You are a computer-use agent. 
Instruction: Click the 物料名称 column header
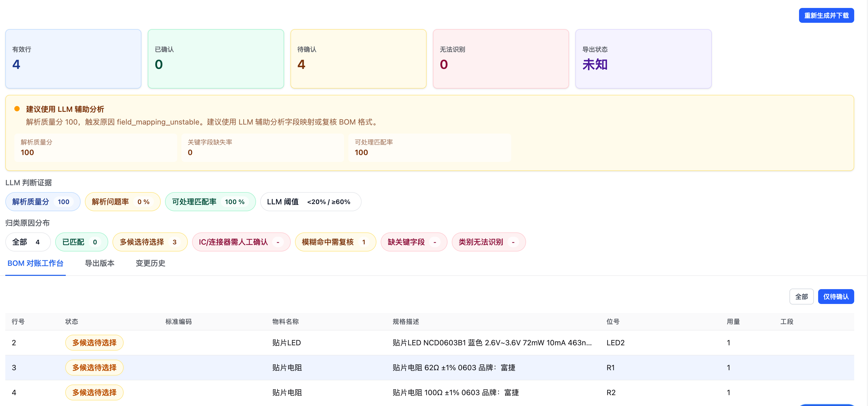pos(285,321)
